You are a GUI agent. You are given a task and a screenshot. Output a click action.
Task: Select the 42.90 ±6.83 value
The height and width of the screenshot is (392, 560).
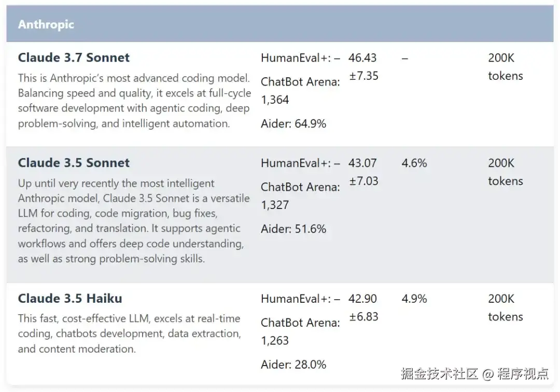pos(363,308)
